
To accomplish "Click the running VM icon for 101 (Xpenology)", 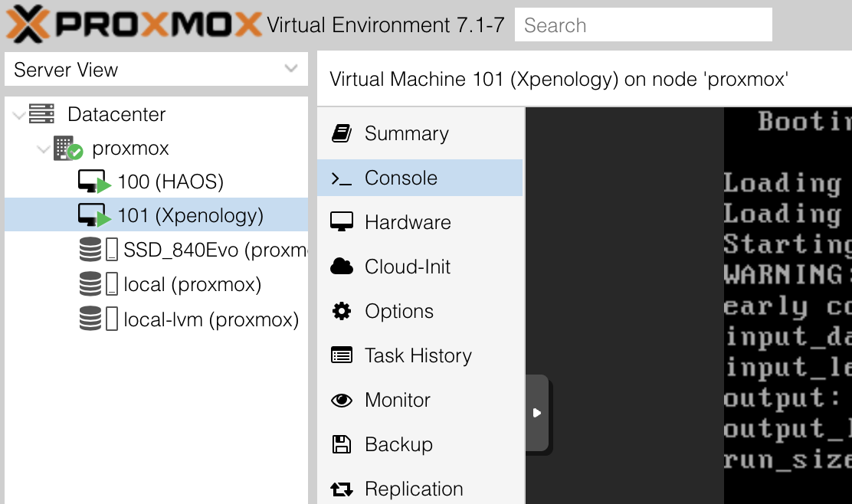I will click(x=94, y=215).
